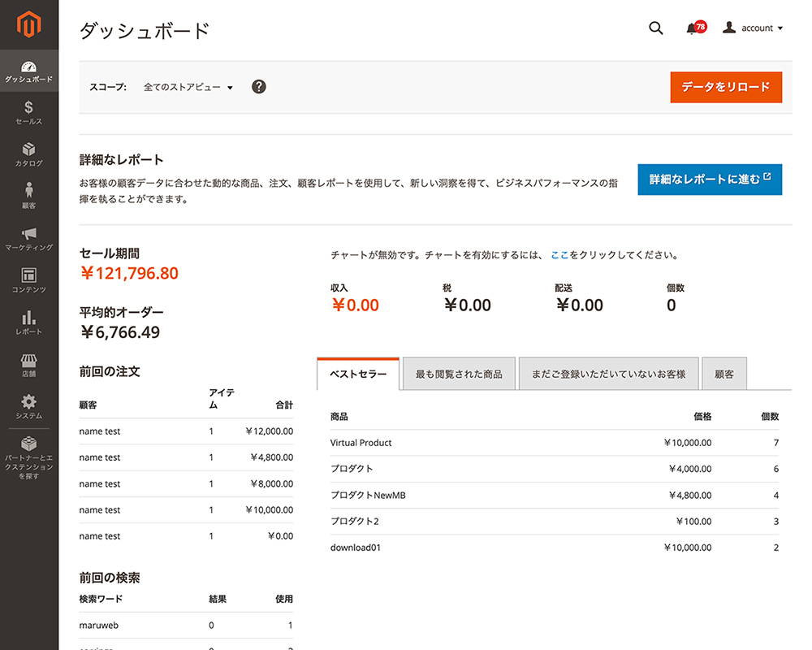The width and height of the screenshot is (812, 650).
Task: Open the ダッシュボード sidebar icon
Action: 29,71
